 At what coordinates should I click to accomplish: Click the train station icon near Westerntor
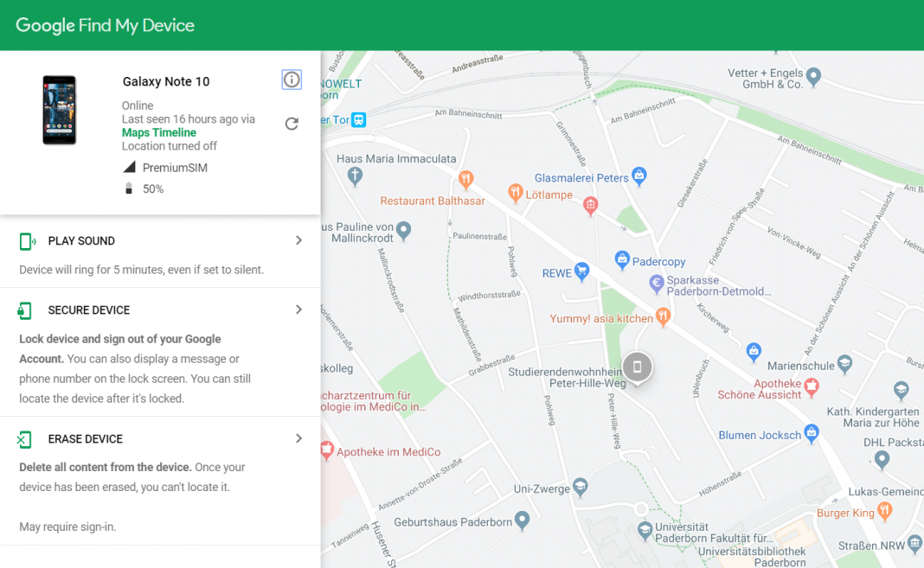[356, 120]
